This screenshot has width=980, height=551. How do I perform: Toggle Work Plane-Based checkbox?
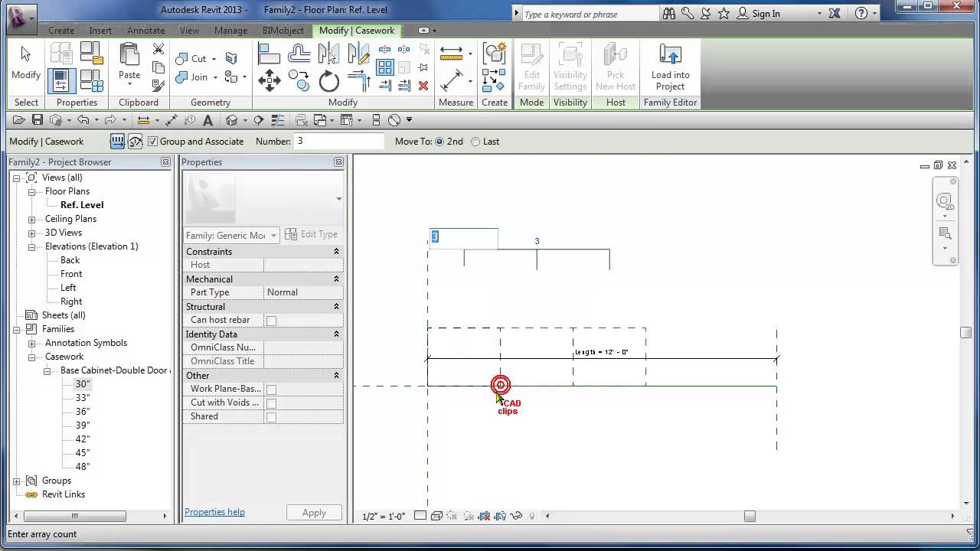tap(271, 389)
